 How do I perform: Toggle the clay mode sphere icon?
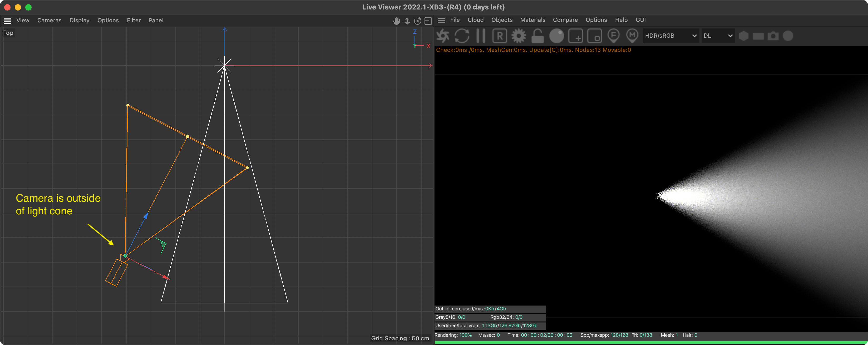point(556,36)
